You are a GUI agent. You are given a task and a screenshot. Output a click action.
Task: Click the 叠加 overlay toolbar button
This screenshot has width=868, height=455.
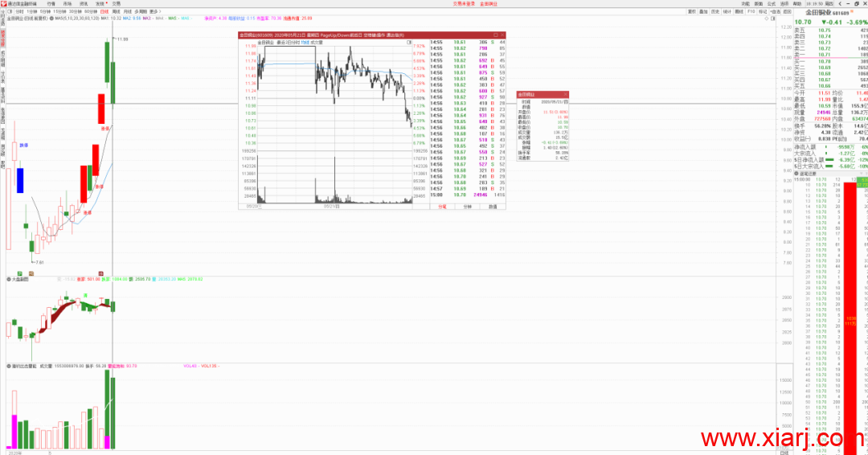pos(703,11)
